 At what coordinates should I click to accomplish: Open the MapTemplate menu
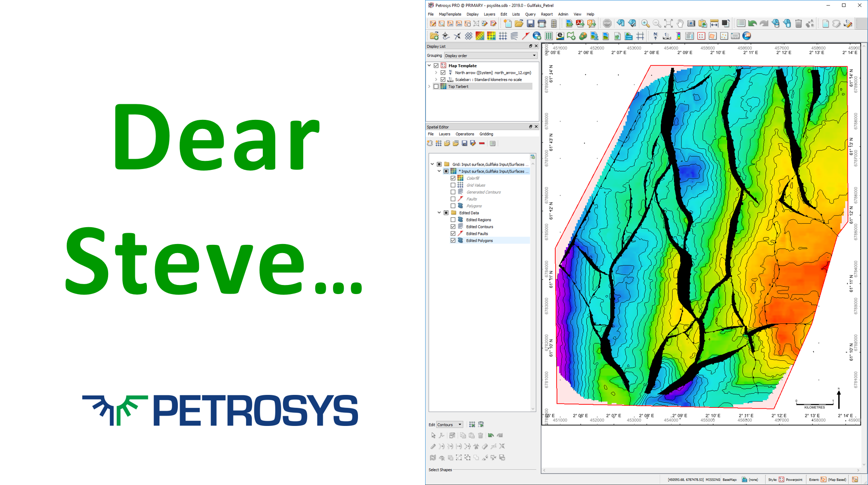[450, 14]
